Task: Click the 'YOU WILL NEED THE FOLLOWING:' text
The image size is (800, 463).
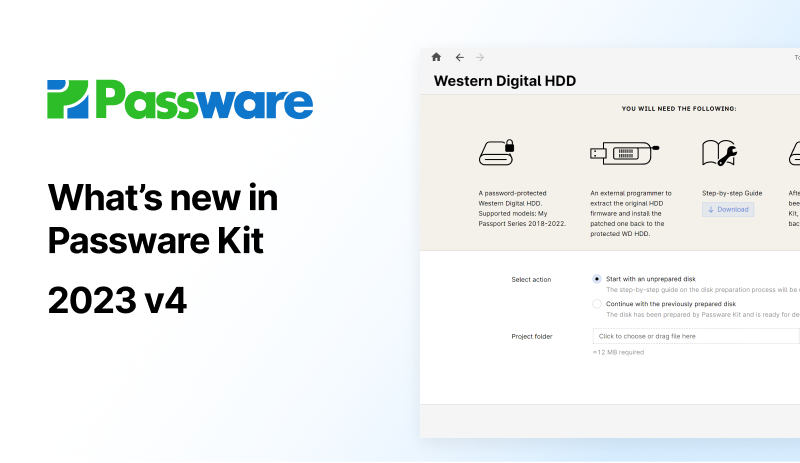Action: point(679,109)
